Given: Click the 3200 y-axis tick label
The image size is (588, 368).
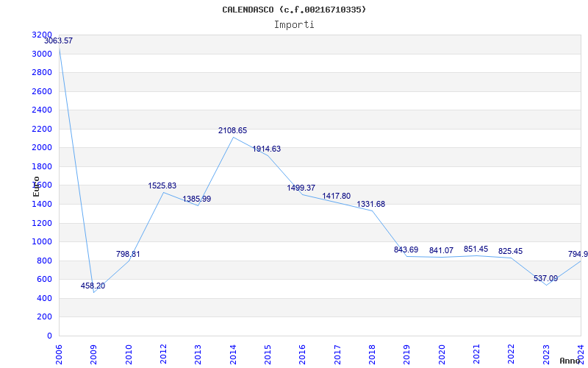Looking at the screenshot, I should pyautogui.click(x=42, y=35).
